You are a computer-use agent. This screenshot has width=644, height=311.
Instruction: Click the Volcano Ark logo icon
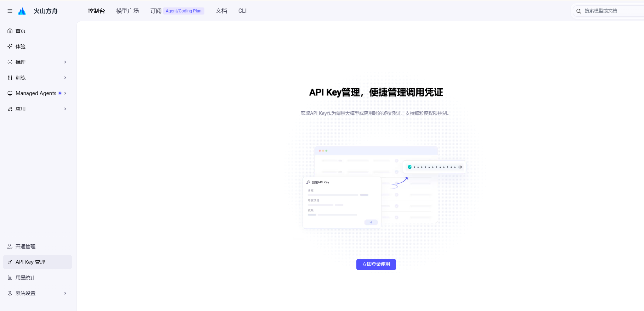point(22,11)
